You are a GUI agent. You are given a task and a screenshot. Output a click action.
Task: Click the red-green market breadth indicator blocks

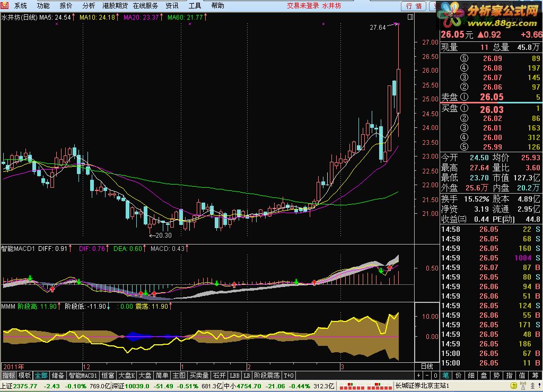pyautogui.click(x=364, y=386)
